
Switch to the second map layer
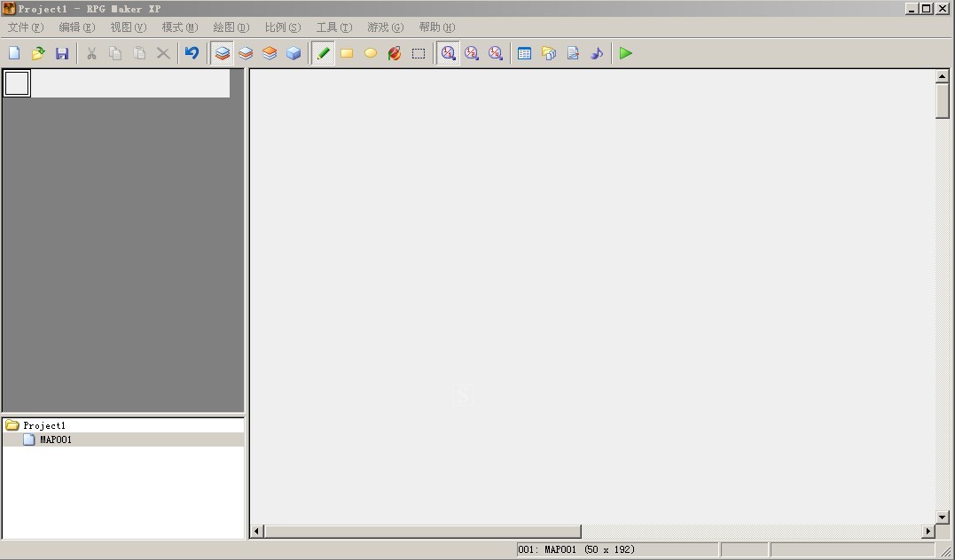246,53
